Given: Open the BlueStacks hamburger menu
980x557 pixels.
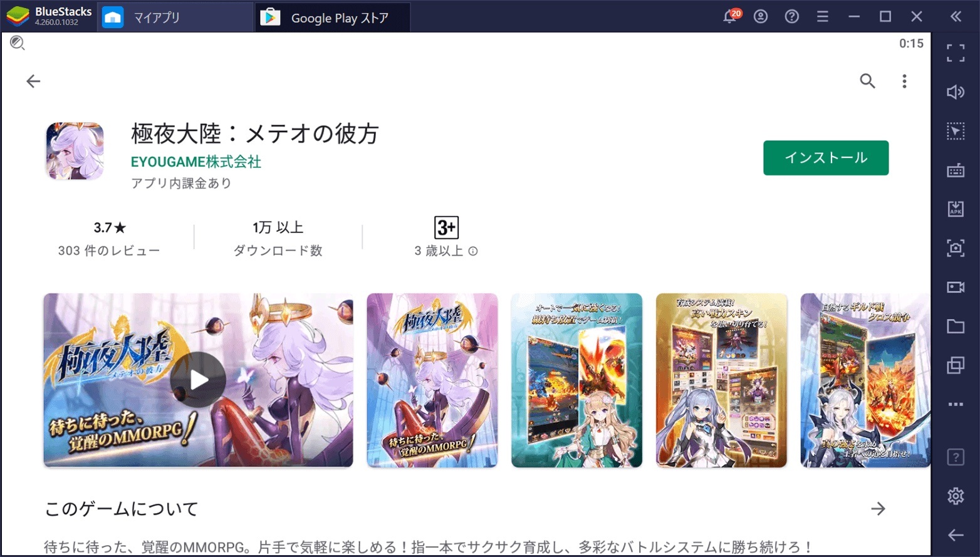Looking at the screenshot, I should click(823, 16).
